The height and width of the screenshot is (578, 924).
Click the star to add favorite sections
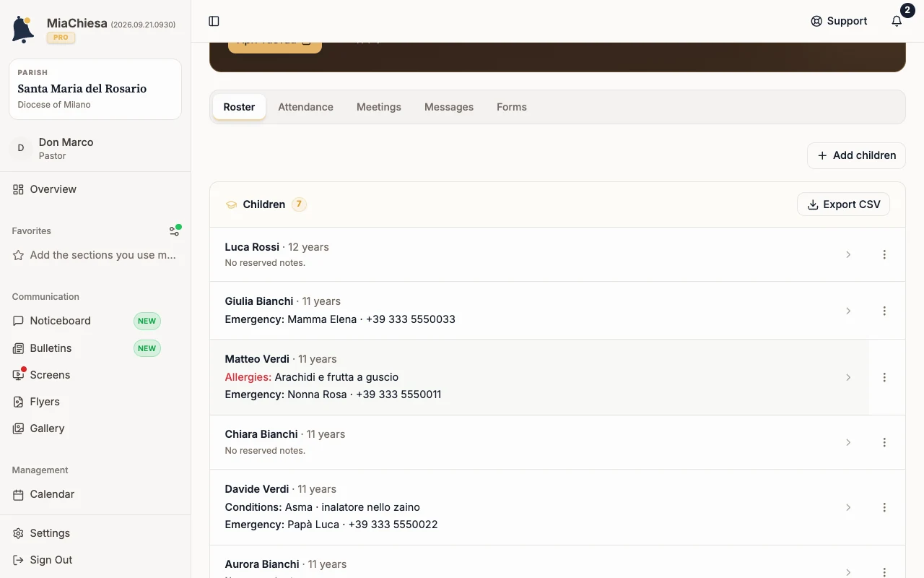[18, 255]
